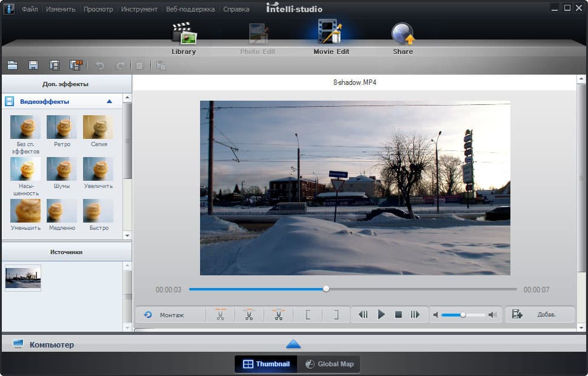Stop video playback
The image size is (588, 376).
tap(398, 315)
